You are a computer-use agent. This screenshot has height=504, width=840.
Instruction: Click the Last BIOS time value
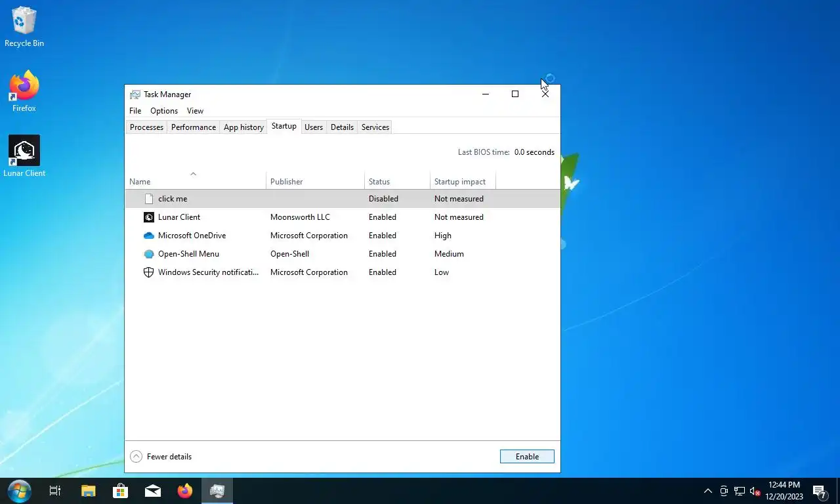(534, 152)
